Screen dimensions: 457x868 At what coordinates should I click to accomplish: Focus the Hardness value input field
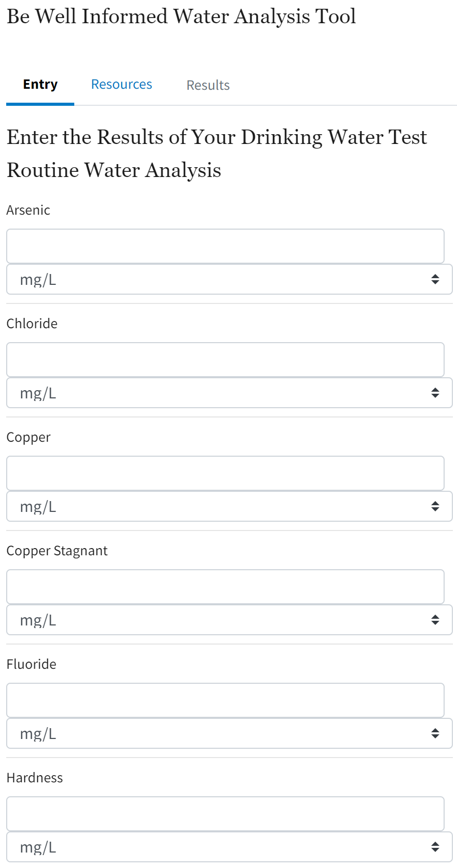(225, 814)
